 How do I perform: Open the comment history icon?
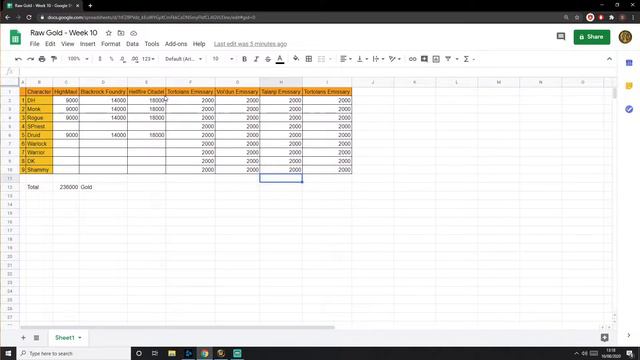click(561, 37)
